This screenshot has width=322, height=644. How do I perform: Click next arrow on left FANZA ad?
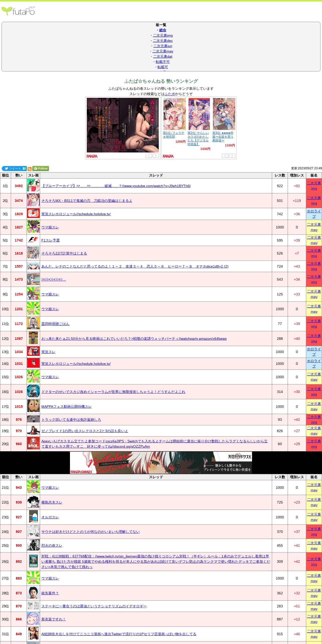click(x=156, y=156)
